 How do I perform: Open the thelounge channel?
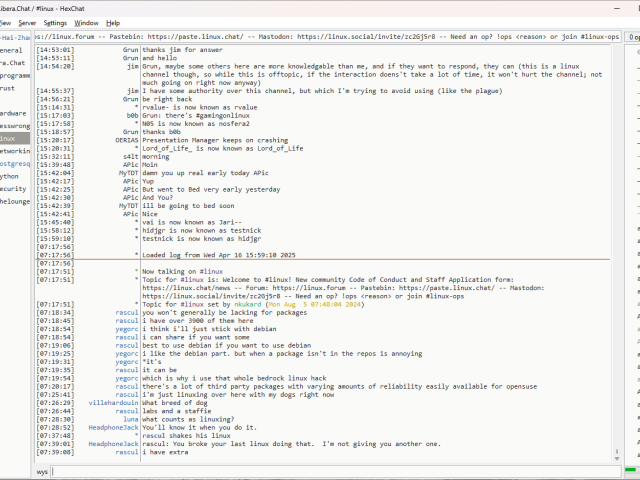tap(13, 200)
